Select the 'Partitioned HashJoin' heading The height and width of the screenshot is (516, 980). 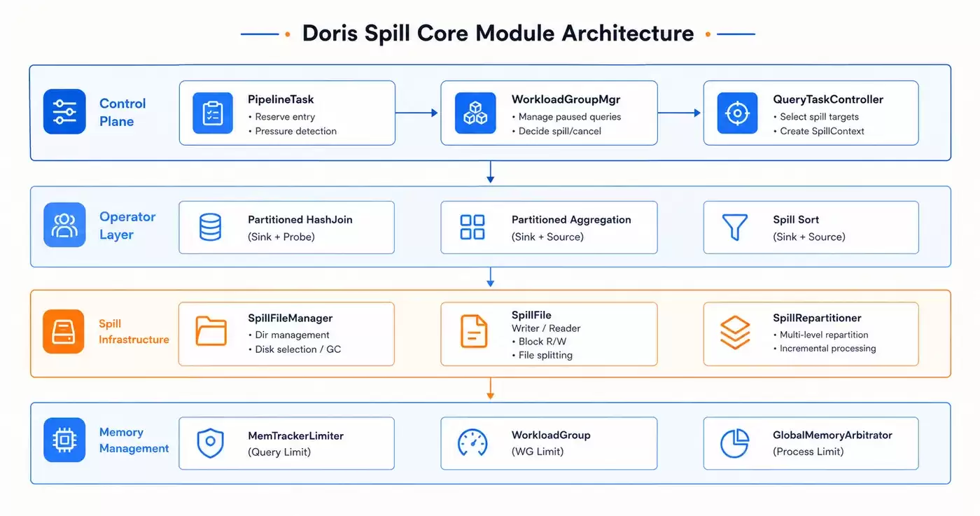(x=300, y=220)
